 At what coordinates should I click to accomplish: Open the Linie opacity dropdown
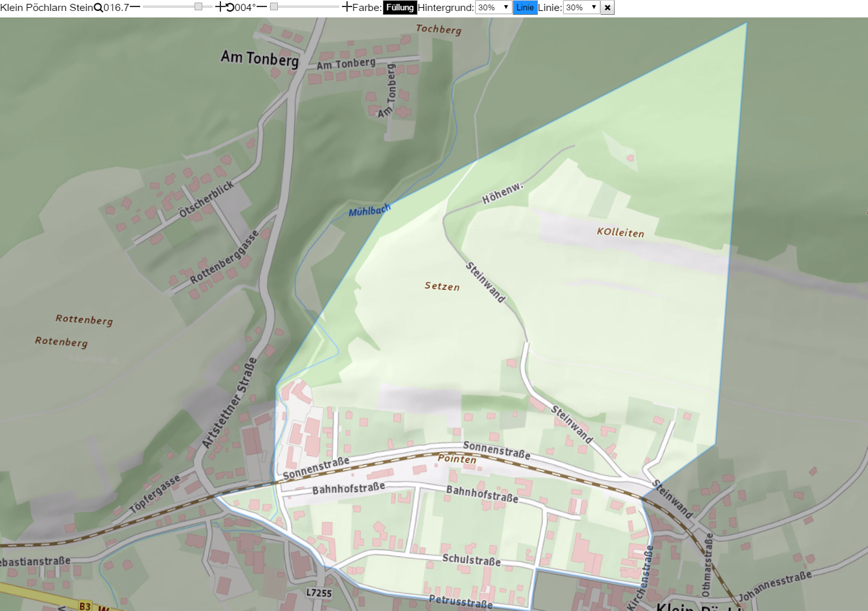coord(581,8)
